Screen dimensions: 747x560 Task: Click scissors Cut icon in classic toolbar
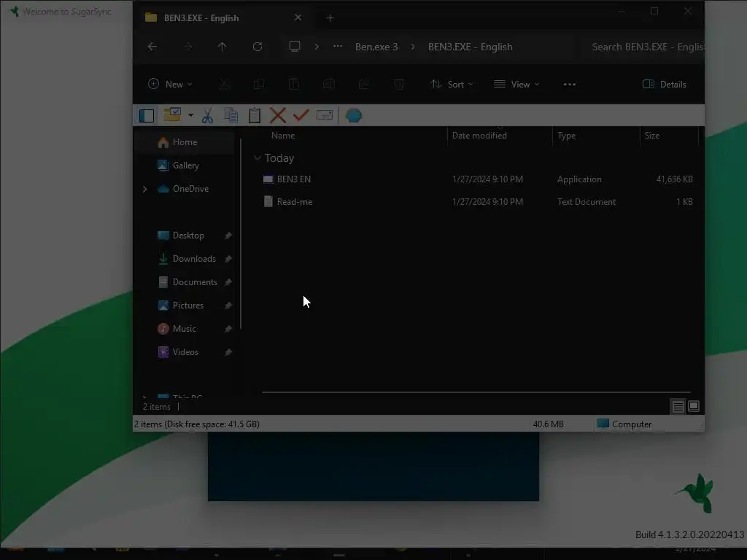click(x=207, y=115)
